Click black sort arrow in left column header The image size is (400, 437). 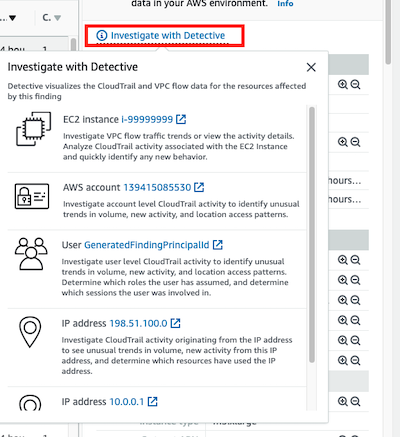click(12, 18)
